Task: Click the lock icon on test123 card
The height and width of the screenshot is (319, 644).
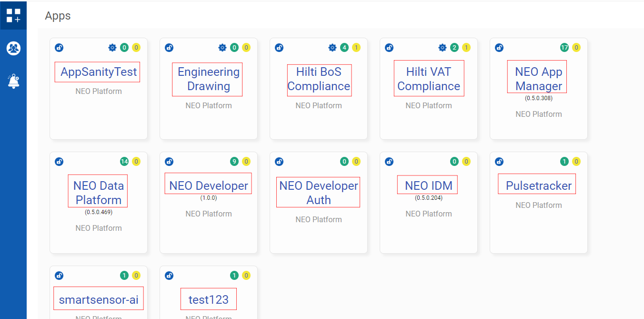Action: (x=169, y=276)
